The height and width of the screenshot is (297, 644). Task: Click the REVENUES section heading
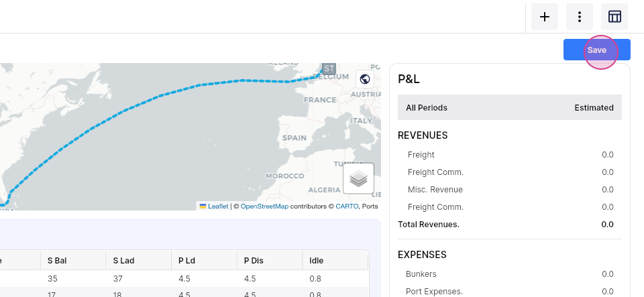[x=423, y=135]
